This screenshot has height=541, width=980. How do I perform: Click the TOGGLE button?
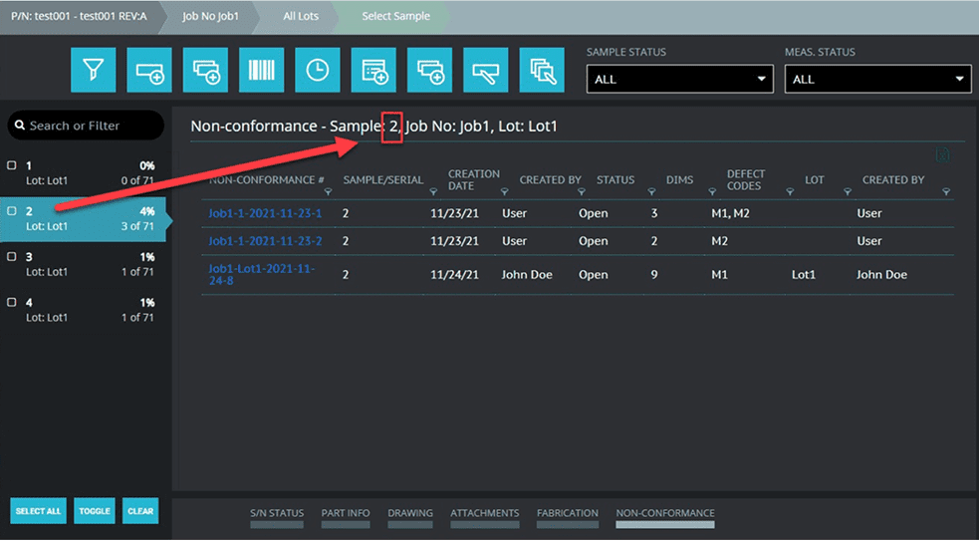click(x=95, y=511)
